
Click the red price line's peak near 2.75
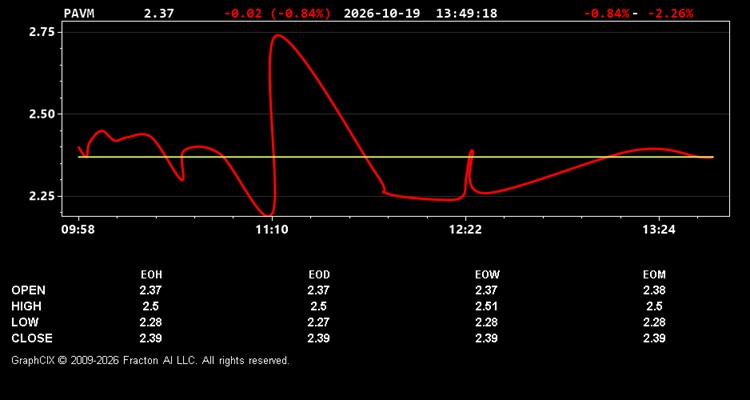tap(278, 35)
